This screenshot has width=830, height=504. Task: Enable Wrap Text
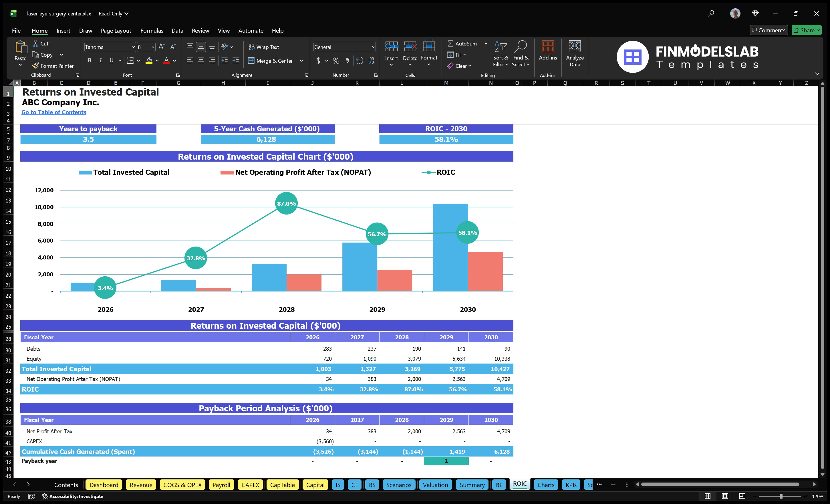pyautogui.click(x=264, y=47)
